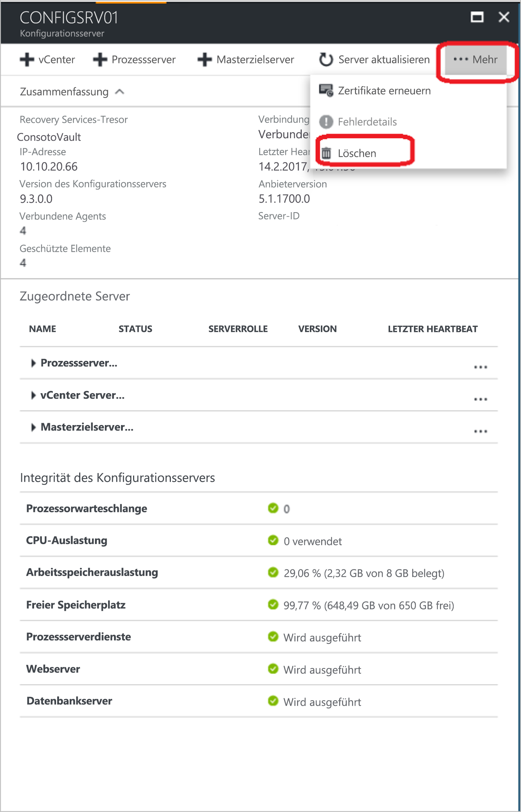Click the trash can icon for Löschen
Viewport: 521px width, 812px height.
click(x=326, y=153)
